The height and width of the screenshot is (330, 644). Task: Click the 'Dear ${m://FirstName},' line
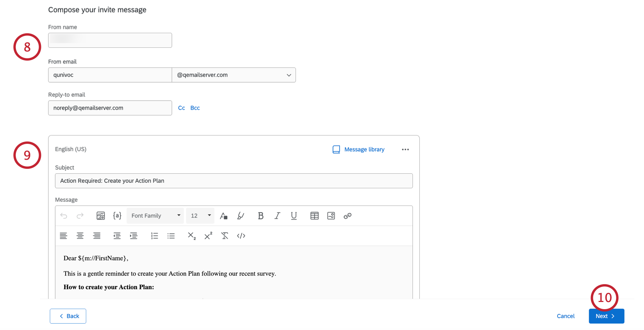(96, 258)
